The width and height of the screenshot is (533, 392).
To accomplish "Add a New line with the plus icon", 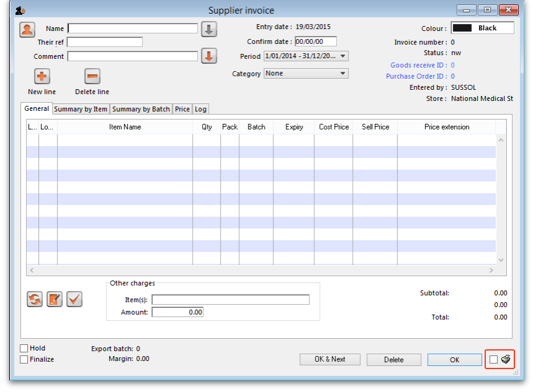I will pyautogui.click(x=42, y=77).
